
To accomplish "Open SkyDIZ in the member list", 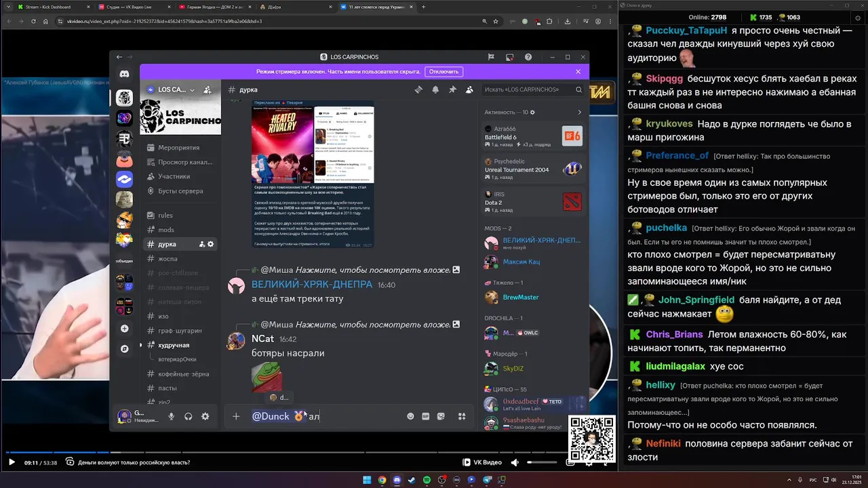I will [533, 369].
